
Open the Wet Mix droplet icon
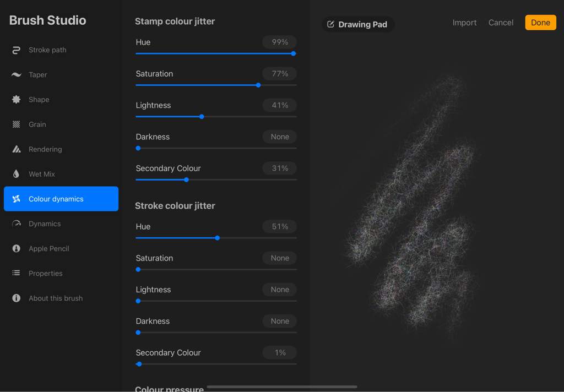click(16, 174)
